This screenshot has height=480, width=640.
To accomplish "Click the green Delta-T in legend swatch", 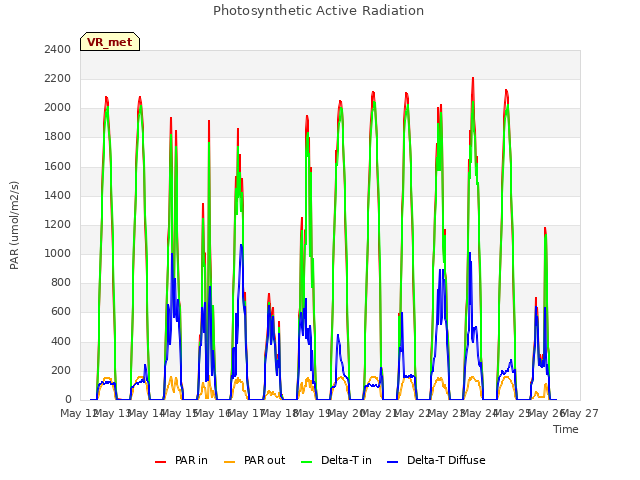I will [x=307, y=462].
